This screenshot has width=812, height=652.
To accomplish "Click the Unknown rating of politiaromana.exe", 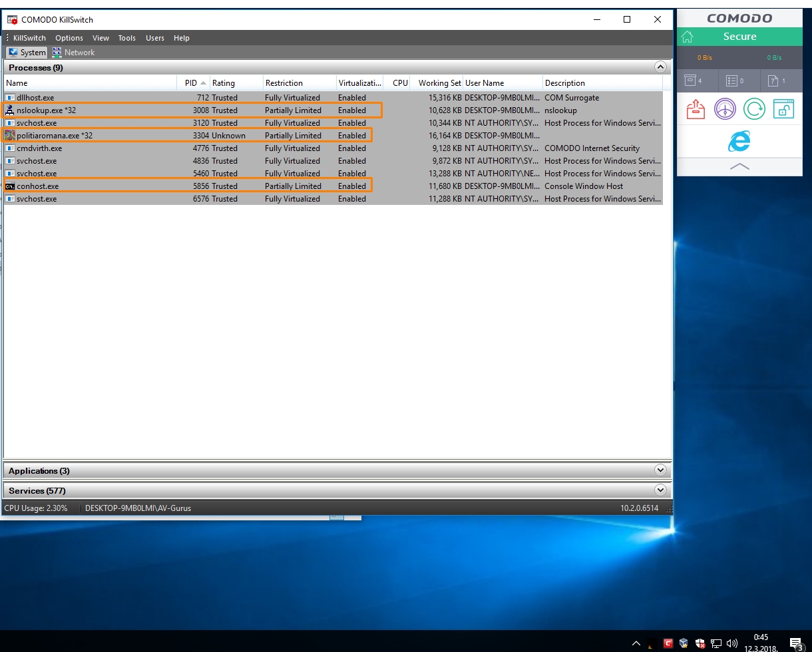I will coord(228,136).
